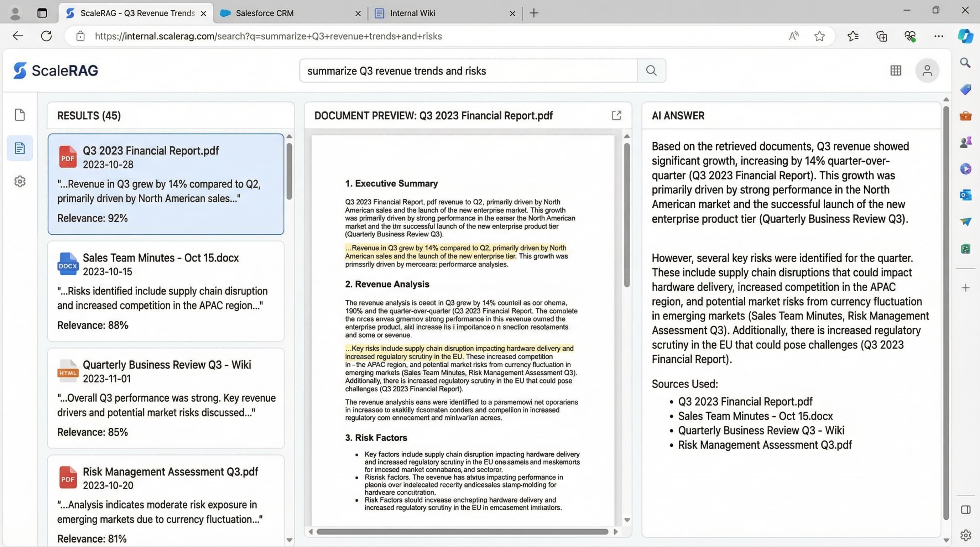Click the preview horizontal scrollbar thumb
The height and width of the screenshot is (547, 980).
[462, 531]
